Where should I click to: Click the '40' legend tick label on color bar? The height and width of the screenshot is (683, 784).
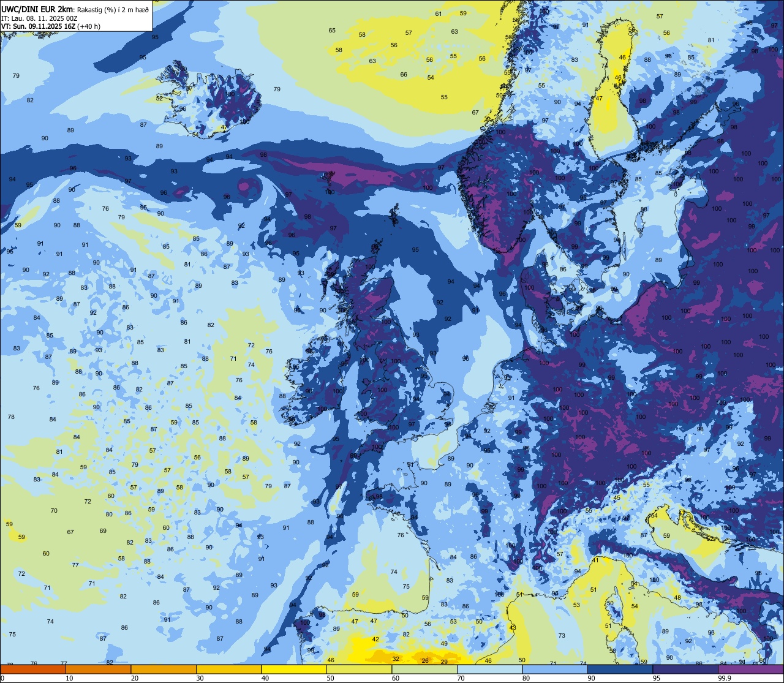pyautogui.click(x=265, y=678)
